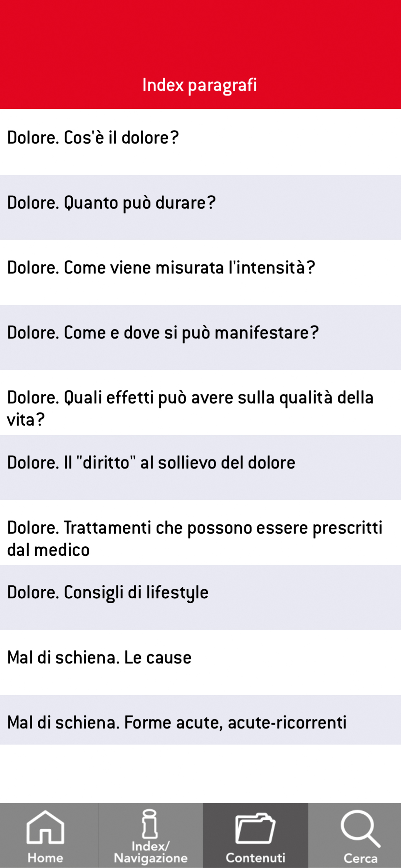Tap "Dolore. Consigli di lifestyle" row
401x868 pixels.
pos(108,593)
